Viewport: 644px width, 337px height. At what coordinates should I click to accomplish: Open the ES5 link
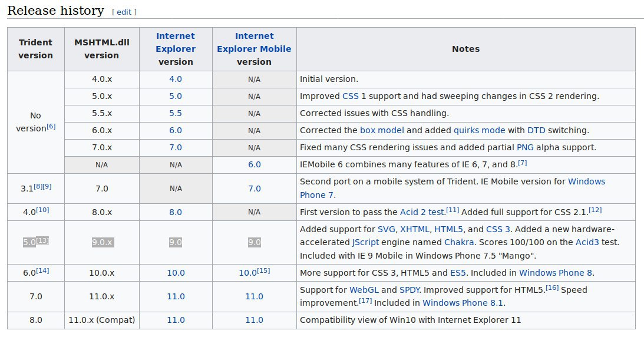(x=458, y=273)
